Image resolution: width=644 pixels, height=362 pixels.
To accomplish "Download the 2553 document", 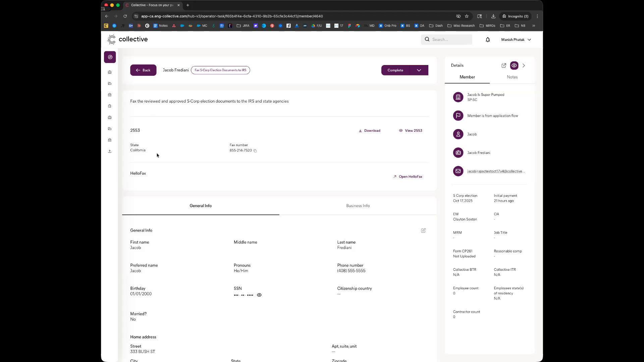I will click(x=369, y=131).
